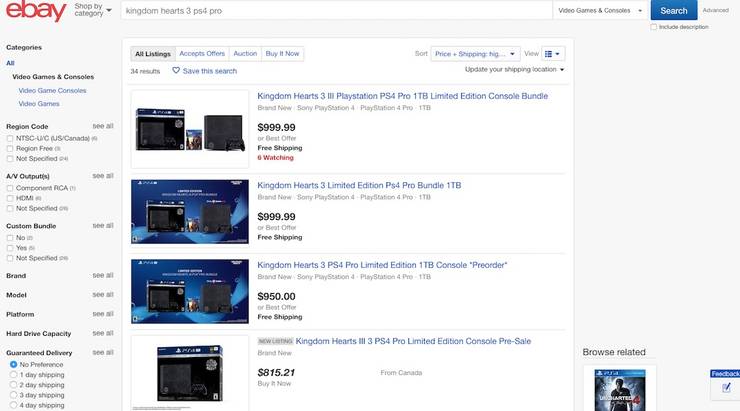Open the first Kingdom Hearts bundle thumbnail
The image size is (740, 411).
click(190, 129)
